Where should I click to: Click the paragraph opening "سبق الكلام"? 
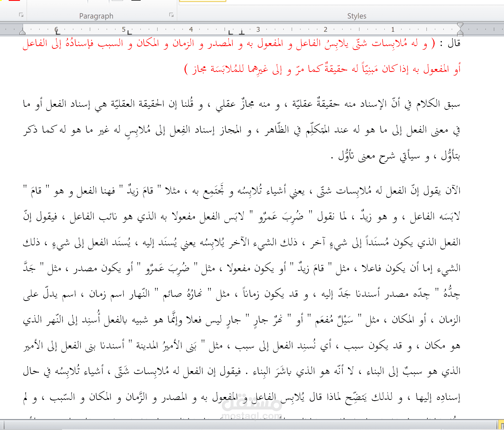click(x=438, y=104)
